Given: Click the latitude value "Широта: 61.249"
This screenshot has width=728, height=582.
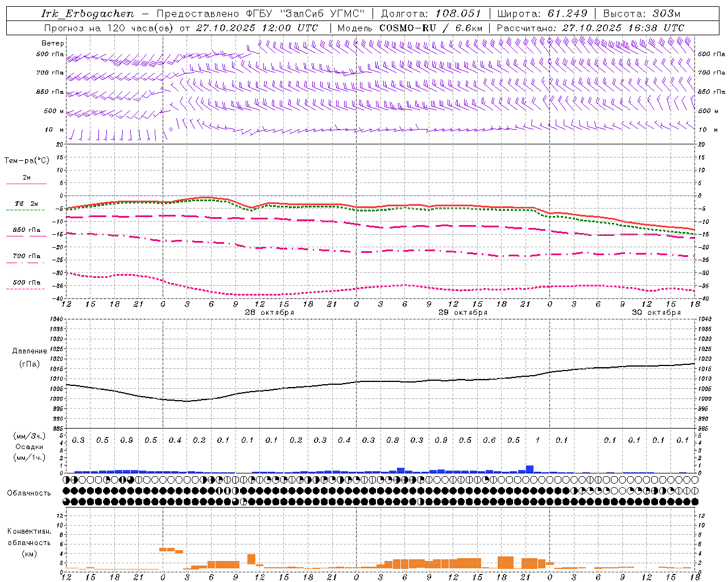Looking at the screenshot, I should 542,14.
